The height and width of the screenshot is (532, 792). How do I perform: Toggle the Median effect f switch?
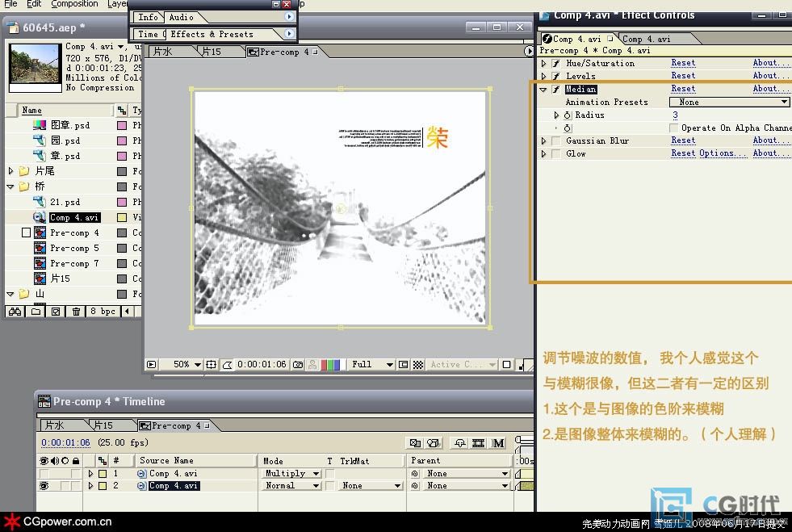[x=556, y=90]
